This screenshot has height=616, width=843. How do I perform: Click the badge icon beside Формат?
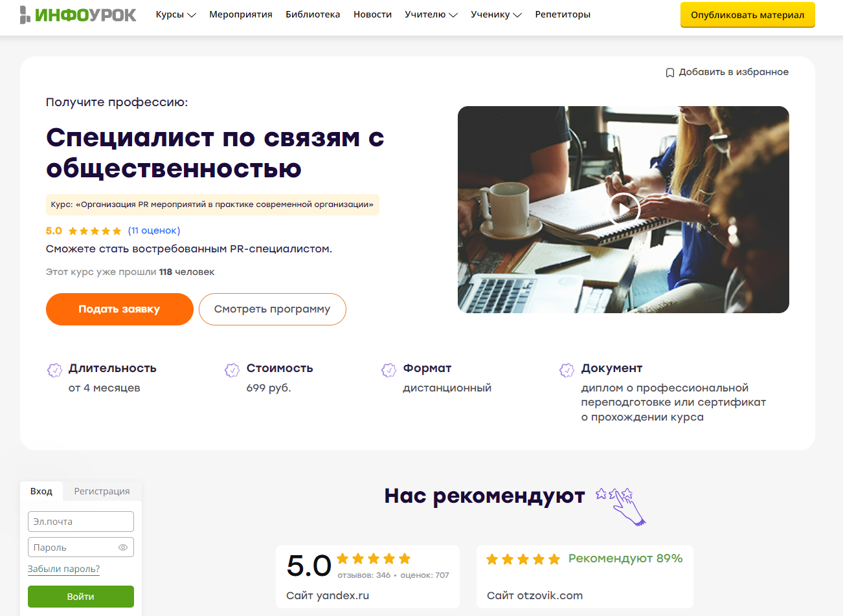click(x=388, y=370)
